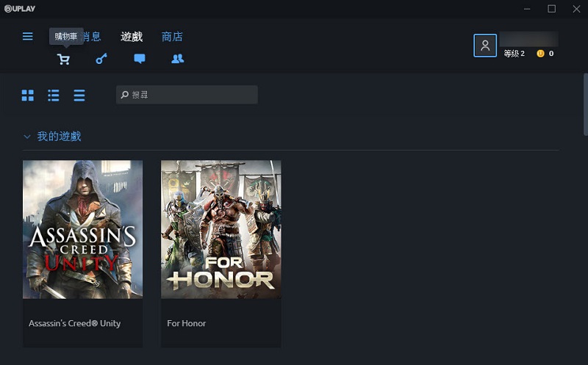Close the Uplay window

tap(576, 9)
